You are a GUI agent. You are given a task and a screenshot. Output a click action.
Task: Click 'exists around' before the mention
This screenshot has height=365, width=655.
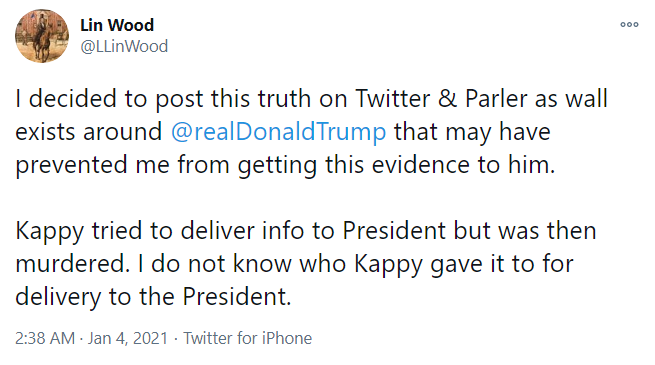pos(89,132)
